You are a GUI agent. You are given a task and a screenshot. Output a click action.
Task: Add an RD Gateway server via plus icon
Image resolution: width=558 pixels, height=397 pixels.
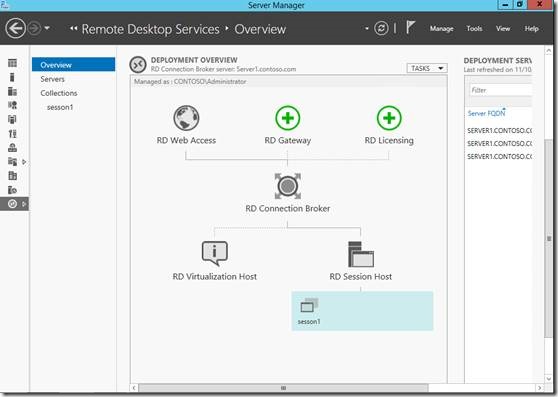pos(288,118)
